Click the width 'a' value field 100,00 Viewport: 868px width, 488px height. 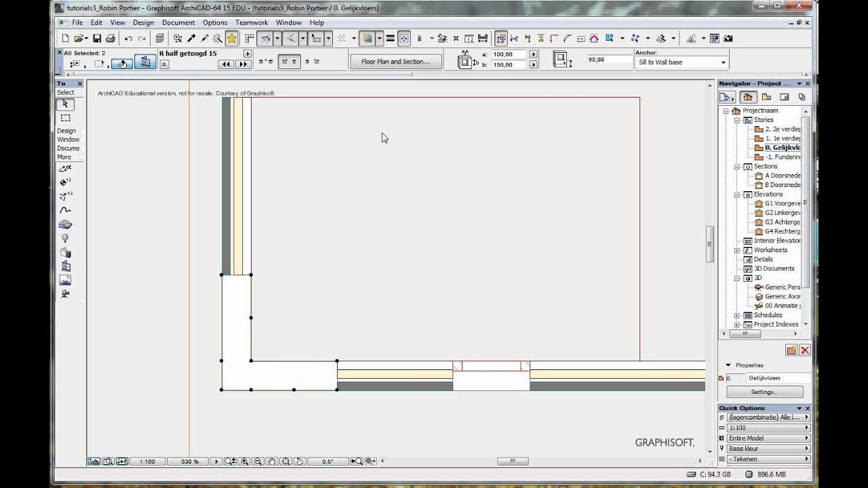509,54
